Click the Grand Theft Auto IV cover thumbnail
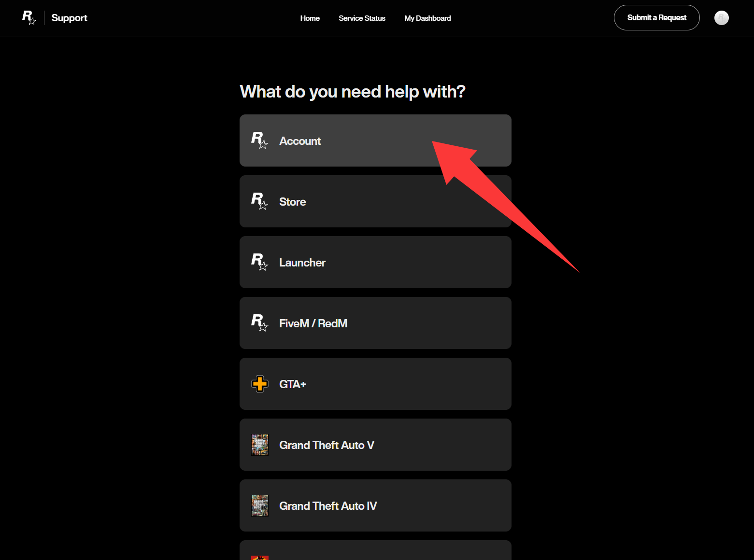The image size is (754, 560). pyautogui.click(x=259, y=505)
